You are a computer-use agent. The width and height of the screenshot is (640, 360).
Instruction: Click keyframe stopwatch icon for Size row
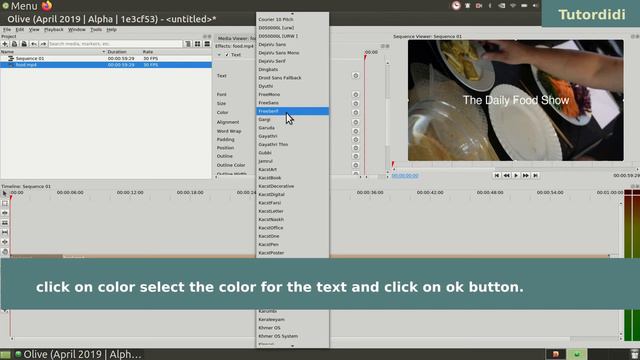pyautogui.click(x=356, y=103)
